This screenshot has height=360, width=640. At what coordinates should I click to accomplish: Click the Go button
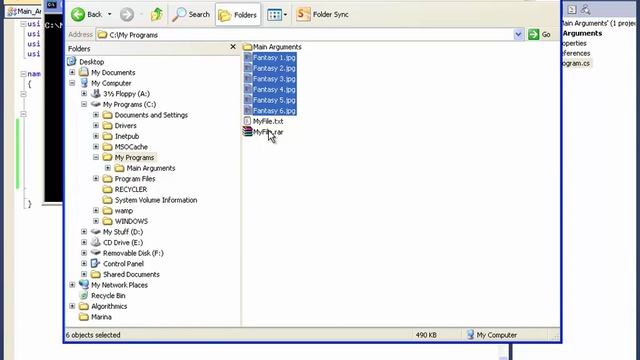tap(539, 35)
